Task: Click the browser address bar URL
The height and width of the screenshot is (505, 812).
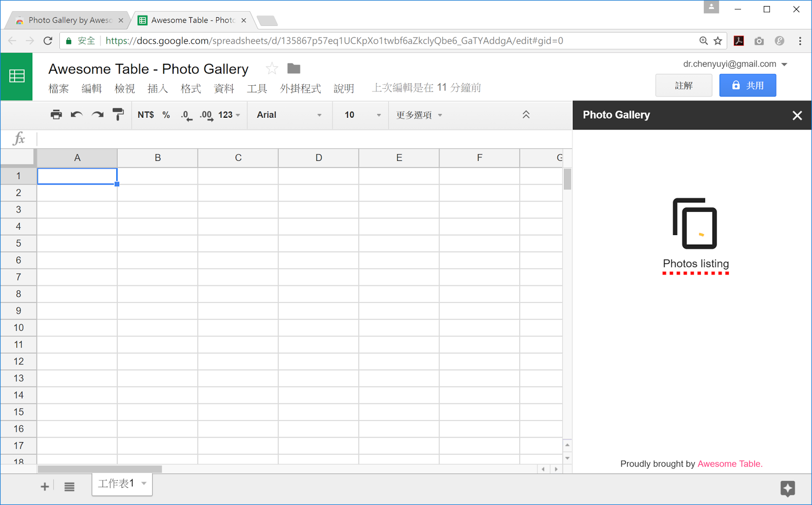Action: point(334,41)
